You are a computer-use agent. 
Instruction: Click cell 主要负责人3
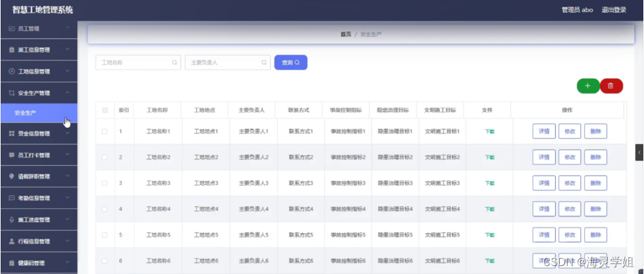pyautogui.click(x=253, y=183)
